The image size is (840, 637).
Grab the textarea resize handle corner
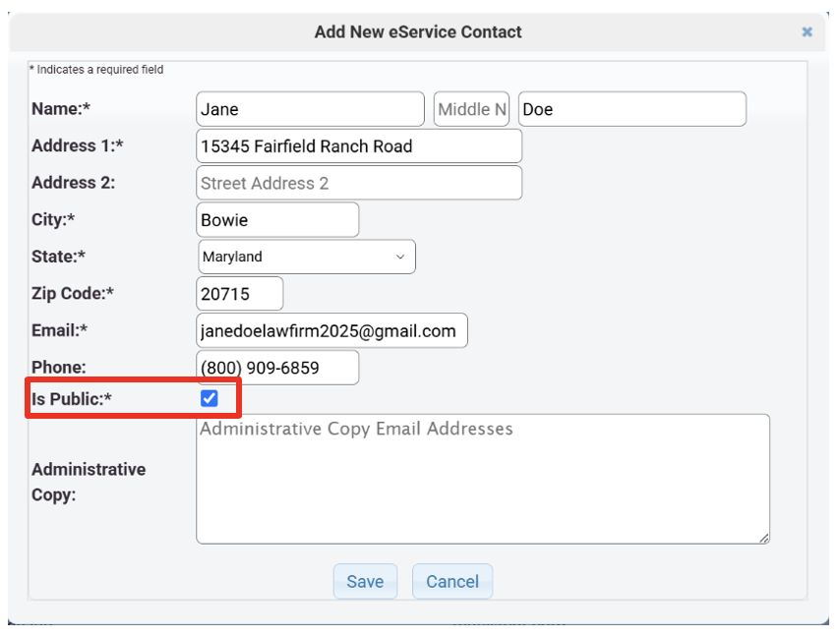[x=764, y=538]
